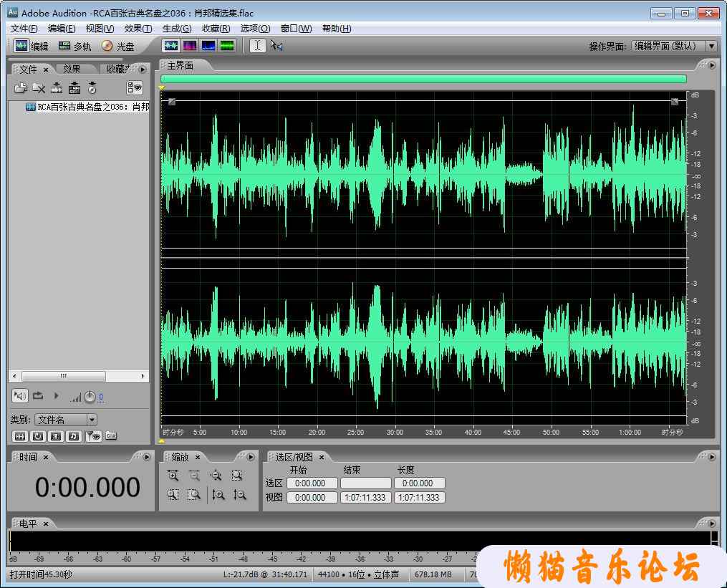
Task: Switch to the 收藏夹 panel tab
Action: pos(119,69)
